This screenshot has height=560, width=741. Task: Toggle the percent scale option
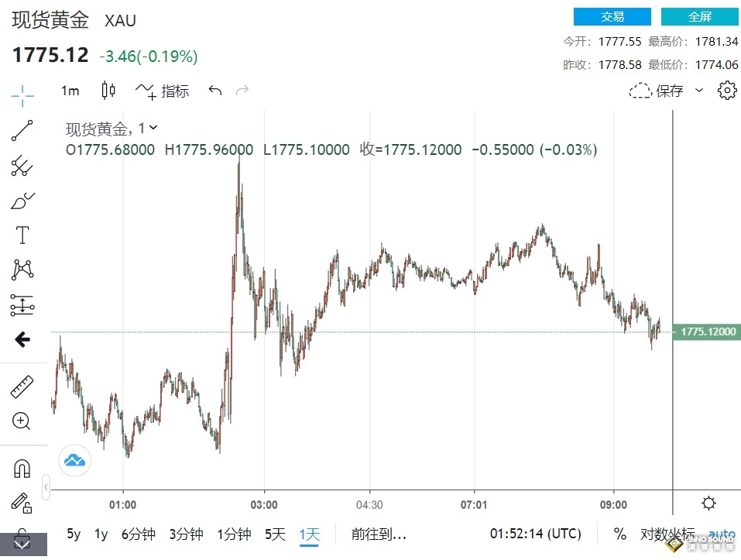pos(620,534)
